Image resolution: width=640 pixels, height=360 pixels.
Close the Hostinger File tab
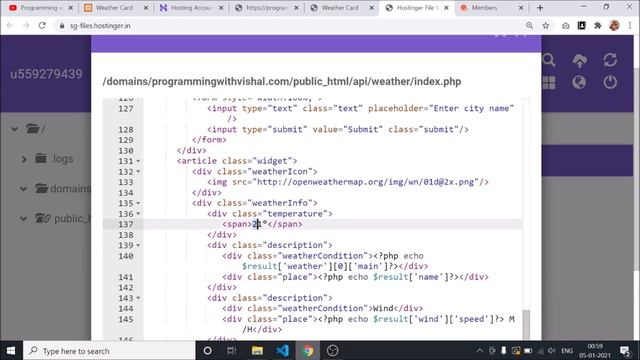tap(446, 8)
